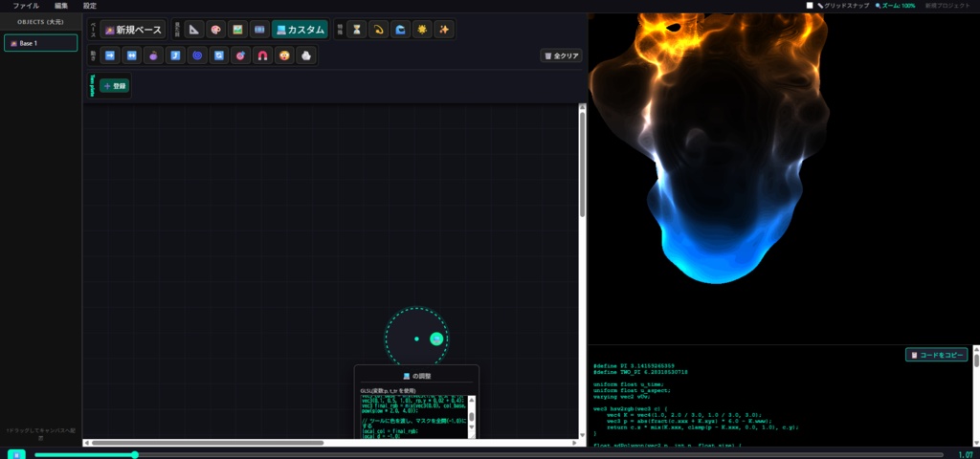980x459 pixels.
Task: Click the 'varying vec2 vUv;' code line
Action: [622, 396]
